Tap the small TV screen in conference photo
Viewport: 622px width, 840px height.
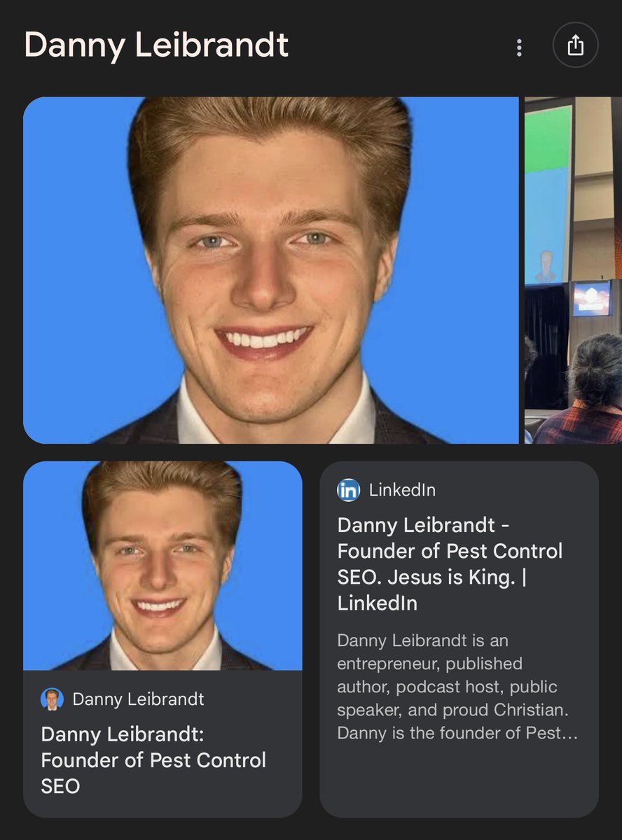click(x=593, y=298)
